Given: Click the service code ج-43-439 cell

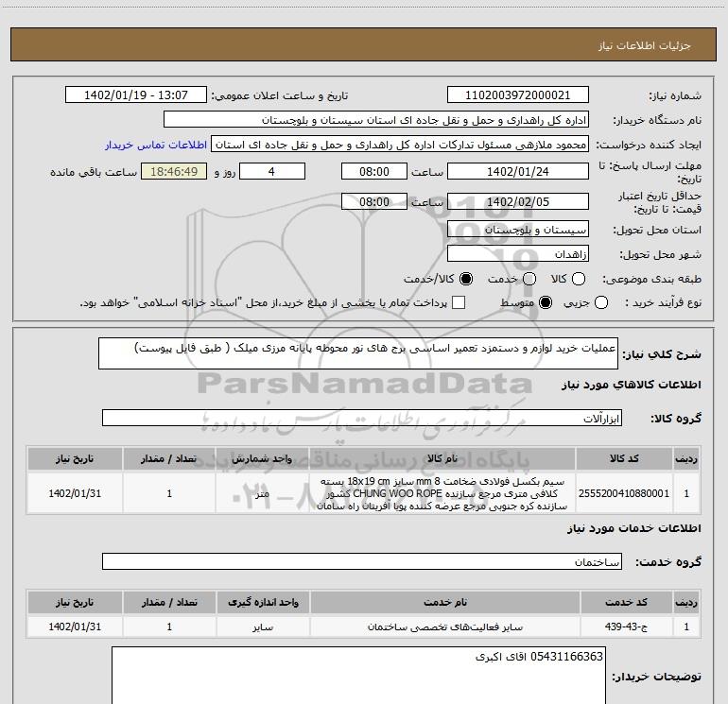Looking at the screenshot, I should pos(626,627).
